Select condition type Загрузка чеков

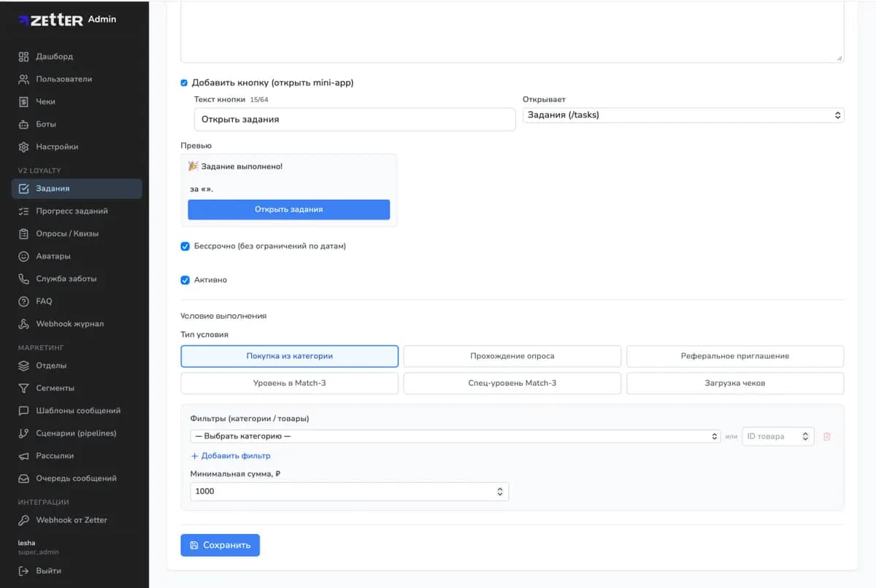tap(735, 383)
